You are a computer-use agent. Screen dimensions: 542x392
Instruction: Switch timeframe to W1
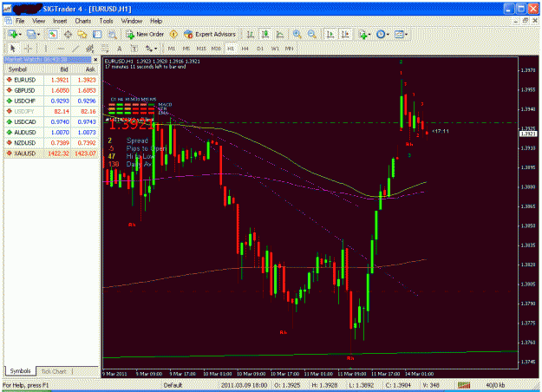click(275, 49)
